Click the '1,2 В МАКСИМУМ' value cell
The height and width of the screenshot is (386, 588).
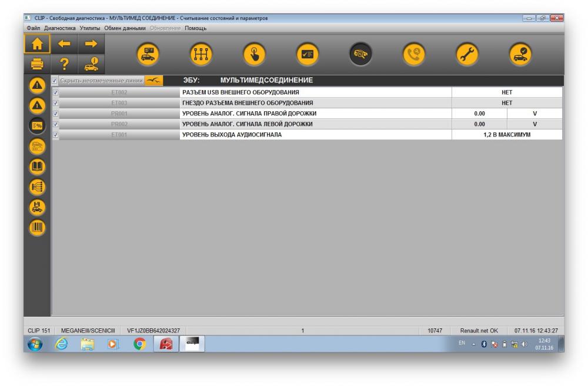click(507, 135)
